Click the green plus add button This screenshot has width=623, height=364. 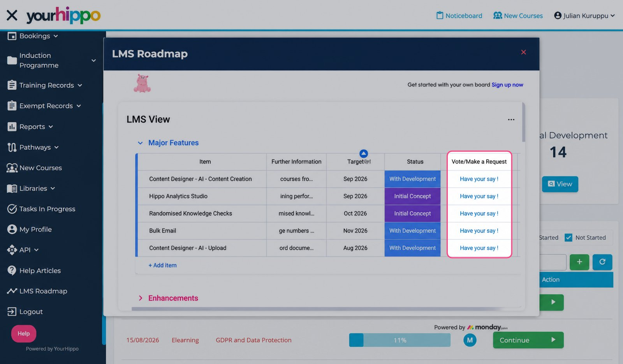[579, 262]
